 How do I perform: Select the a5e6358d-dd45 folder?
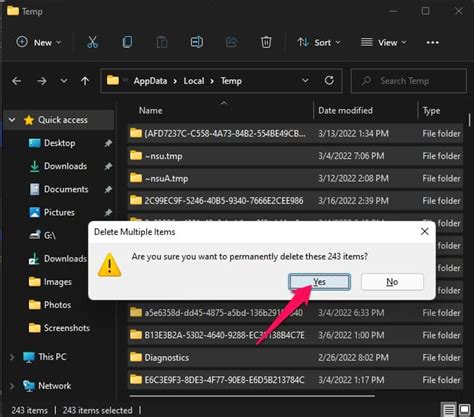tap(295, 313)
